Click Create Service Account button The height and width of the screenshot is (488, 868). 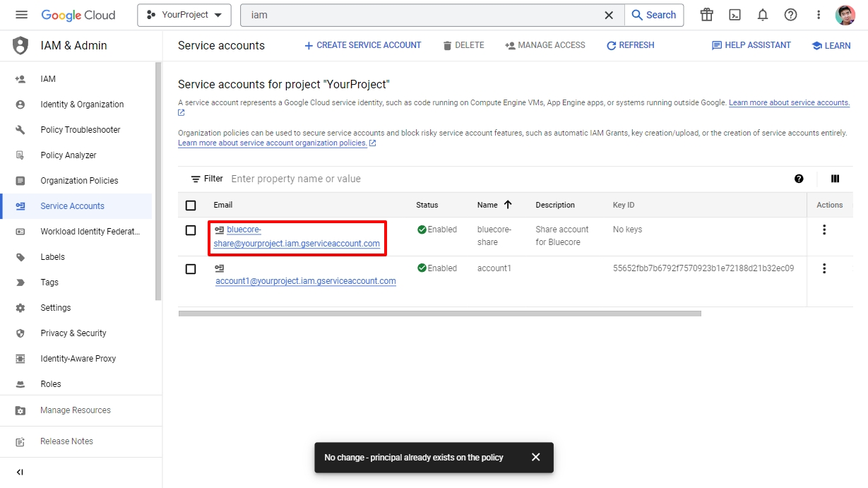(x=362, y=45)
